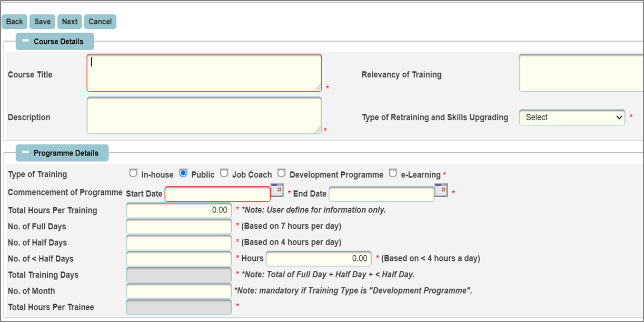Click the Back button
Viewport: 644px width, 322px height.
tap(14, 22)
